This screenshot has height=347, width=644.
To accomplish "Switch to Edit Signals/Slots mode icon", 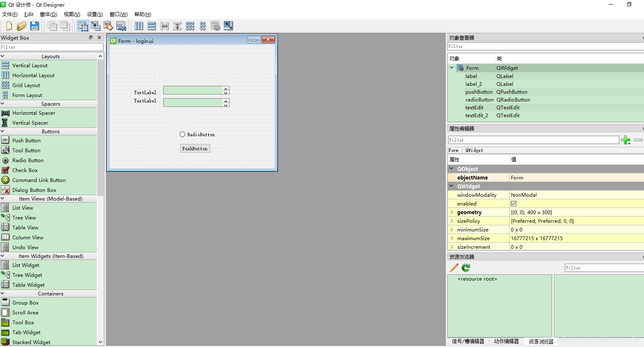I will [x=96, y=26].
